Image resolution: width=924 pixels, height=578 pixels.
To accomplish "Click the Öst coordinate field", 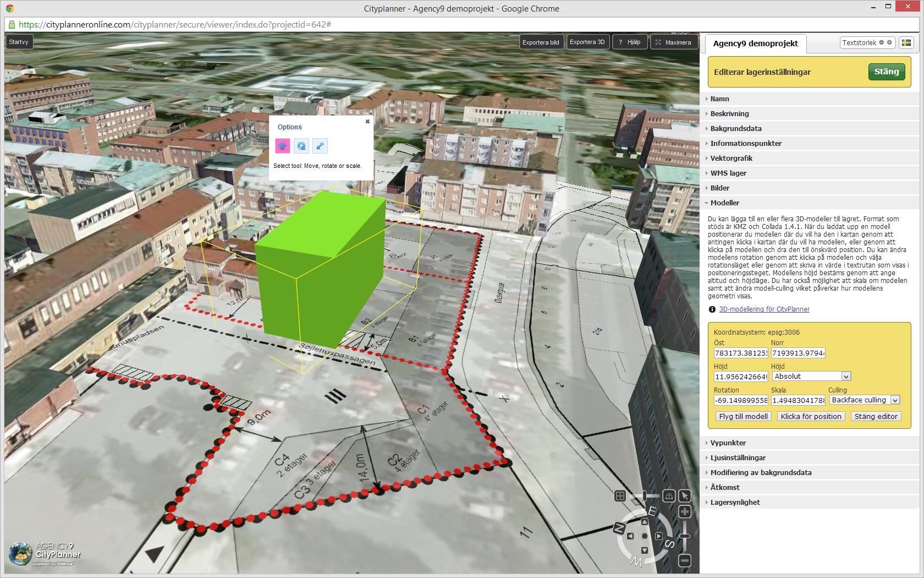I will (x=741, y=353).
